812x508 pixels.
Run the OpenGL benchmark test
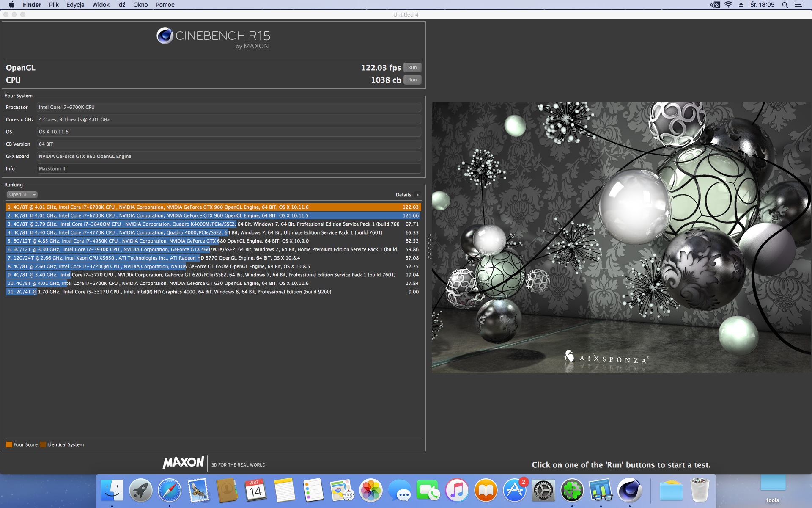[412, 68]
